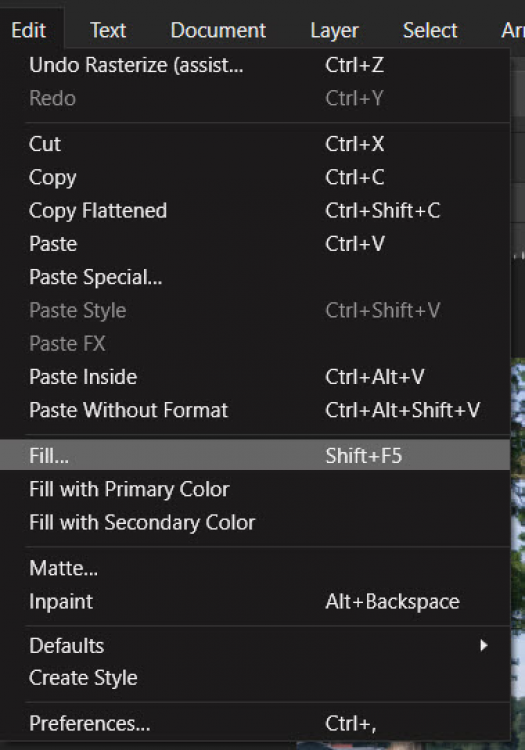Open the Matte... dialog
The height and width of the screenshot is (750, 525).
[255, 568]
